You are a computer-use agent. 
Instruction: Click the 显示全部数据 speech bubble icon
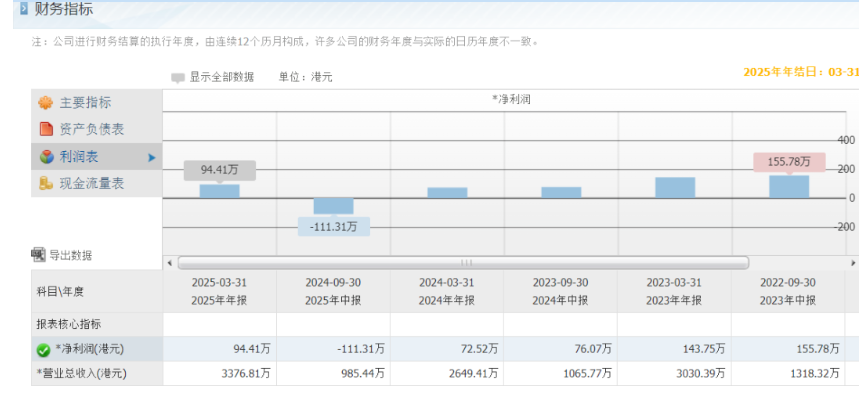[178, 79]
